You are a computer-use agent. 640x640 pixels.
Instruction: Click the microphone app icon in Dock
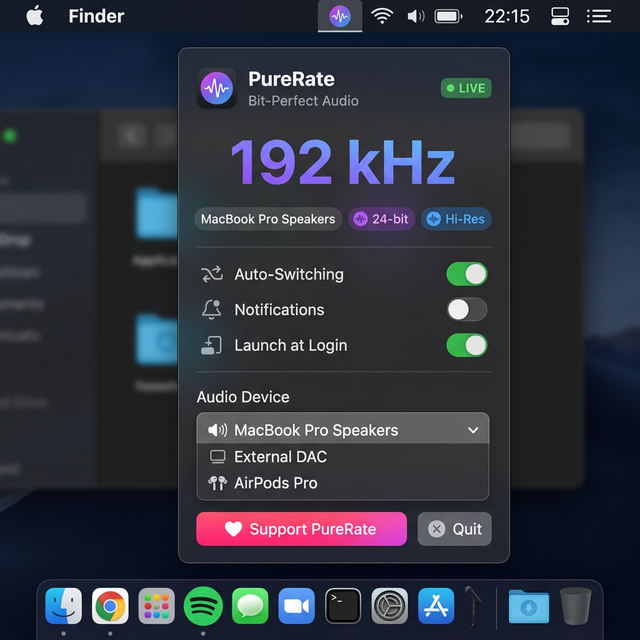[473, 606]
